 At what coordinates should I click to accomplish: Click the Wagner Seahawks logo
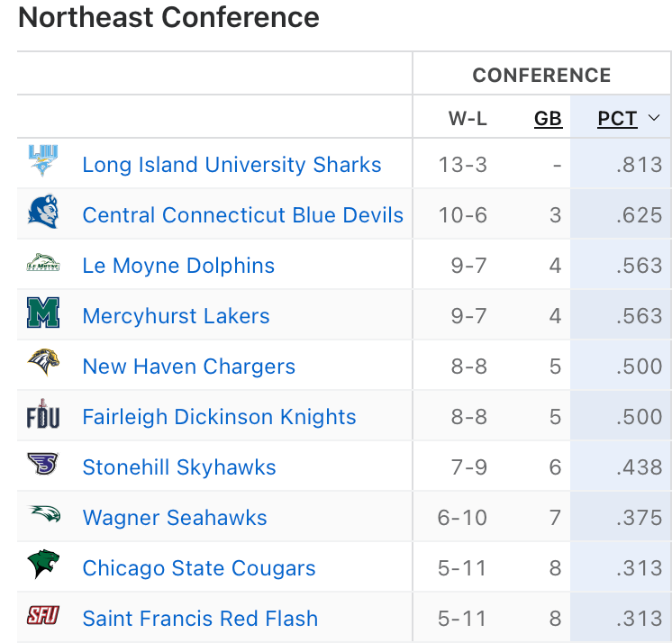pos(42,515)
